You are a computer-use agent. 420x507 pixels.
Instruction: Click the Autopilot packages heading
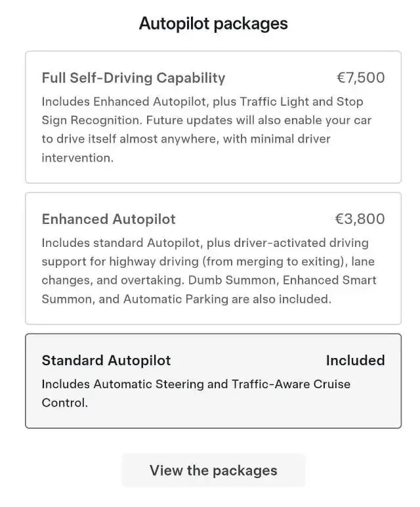pos(213,24)
